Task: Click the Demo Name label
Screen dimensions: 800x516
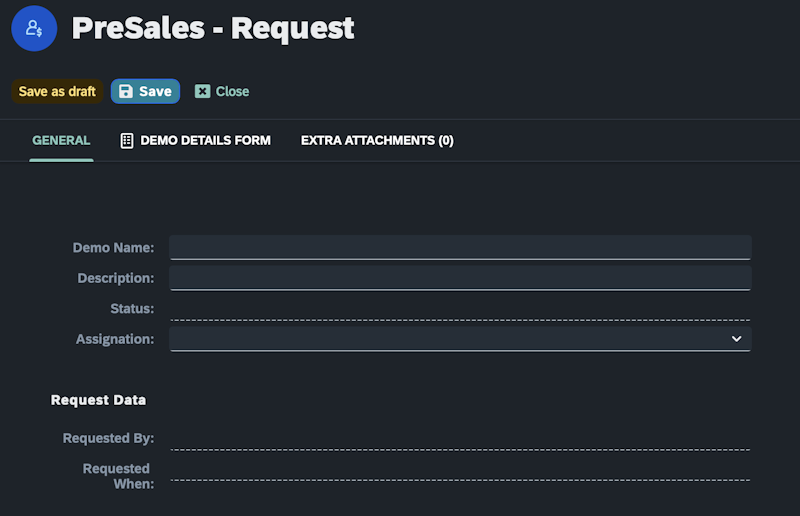Action: tap(113, 247)
